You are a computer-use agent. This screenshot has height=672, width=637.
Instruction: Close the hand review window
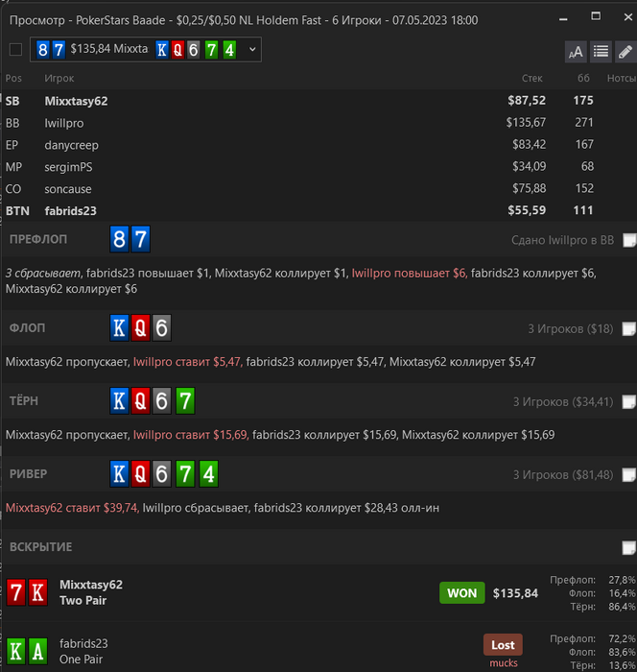click(x=628, y=17)
